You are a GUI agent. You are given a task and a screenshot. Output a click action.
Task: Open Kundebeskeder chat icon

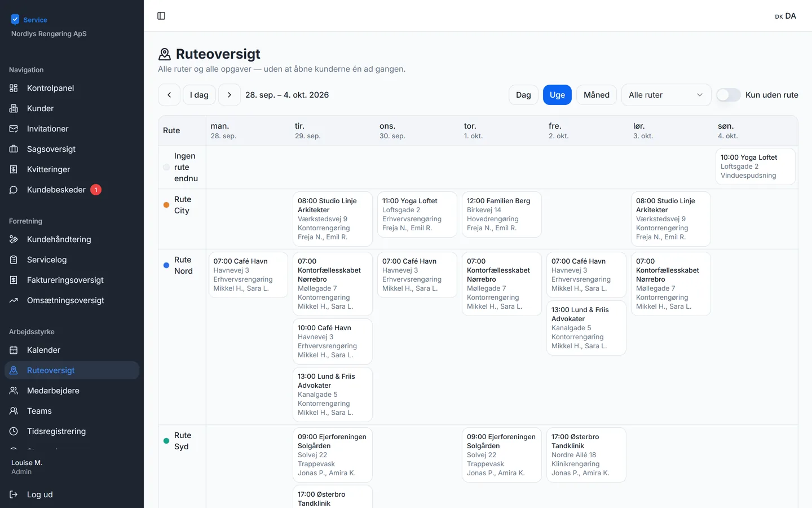click(x=14, y=190)
